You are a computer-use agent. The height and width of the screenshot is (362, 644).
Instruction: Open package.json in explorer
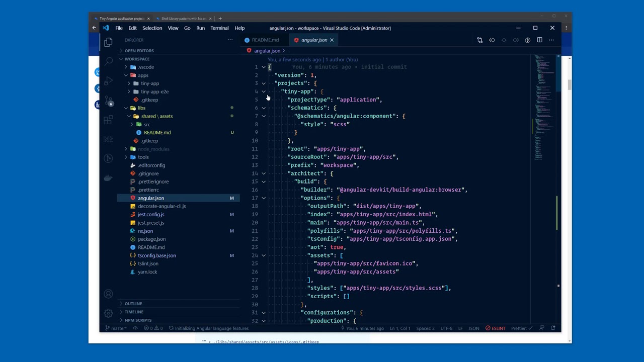click(151, 239)
